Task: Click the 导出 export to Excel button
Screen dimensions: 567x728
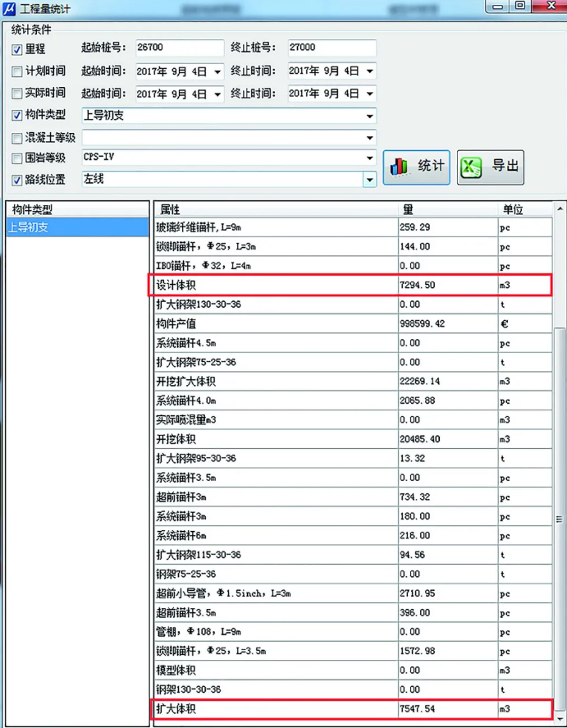Action: point(491,167)
